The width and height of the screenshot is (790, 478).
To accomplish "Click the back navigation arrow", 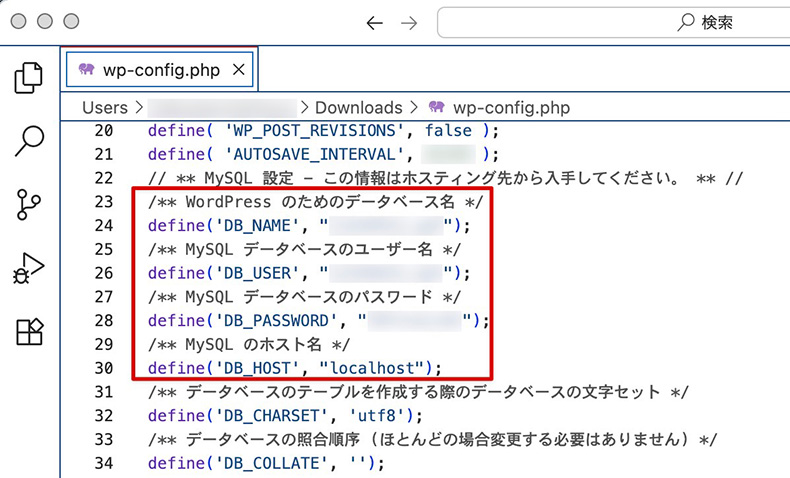I will pyautogui.click(x=374, y=23).
